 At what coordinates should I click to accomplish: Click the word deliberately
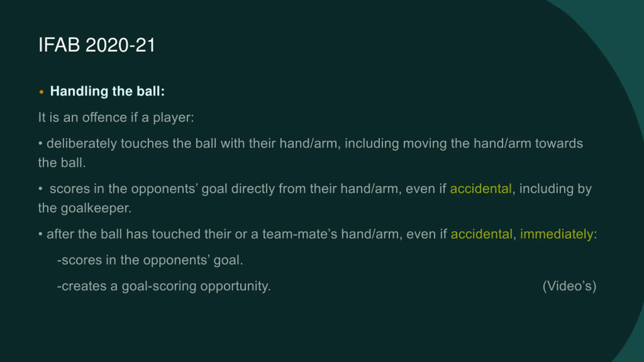click(x=82, y=144)
